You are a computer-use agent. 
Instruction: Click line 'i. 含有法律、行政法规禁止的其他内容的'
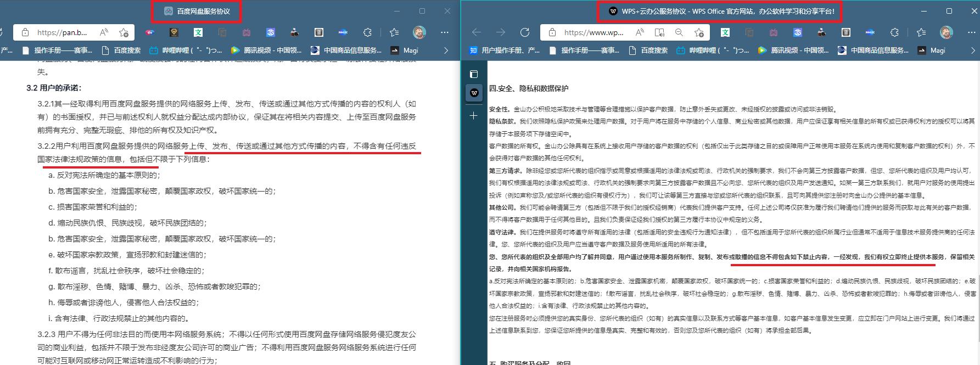tap(120, 318)
